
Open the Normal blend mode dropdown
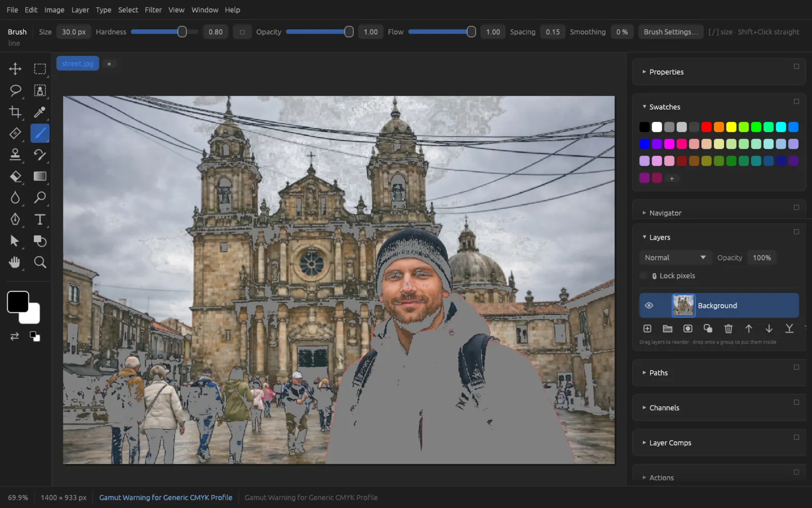(675, 258)
